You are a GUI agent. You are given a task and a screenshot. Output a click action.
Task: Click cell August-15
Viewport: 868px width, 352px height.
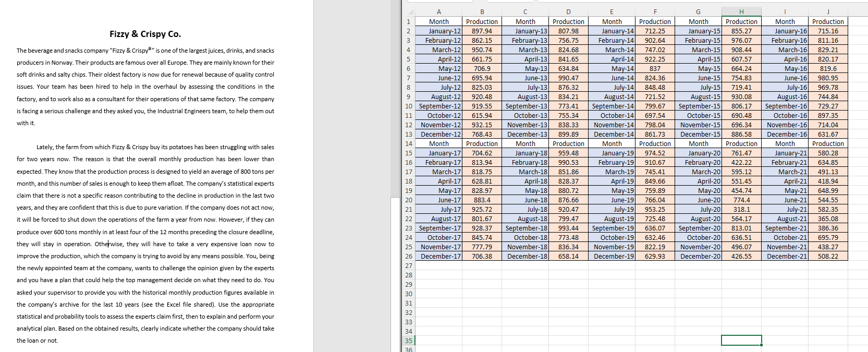coord(698,96)
